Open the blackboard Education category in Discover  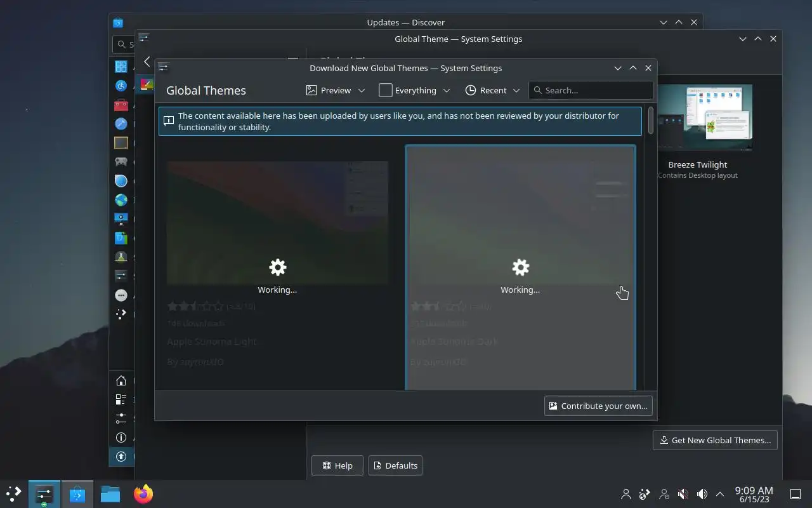coord(121,142)
